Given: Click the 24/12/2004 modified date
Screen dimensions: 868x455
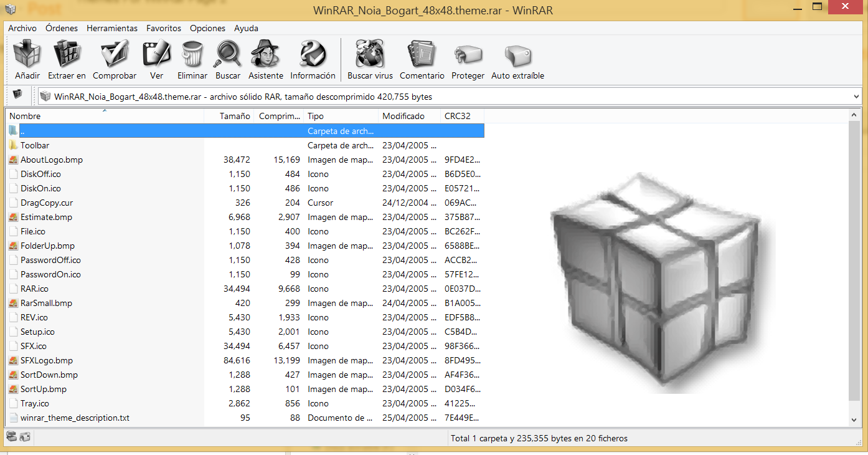Looking at the screenshot, I should tap(410, 203).
